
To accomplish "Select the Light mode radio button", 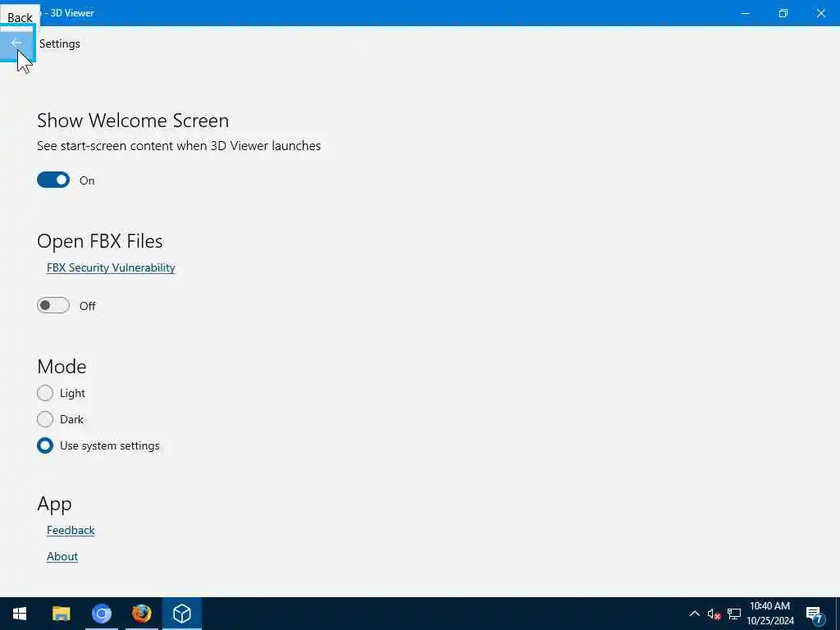I will pyautogui.click(x=45, y=393).
